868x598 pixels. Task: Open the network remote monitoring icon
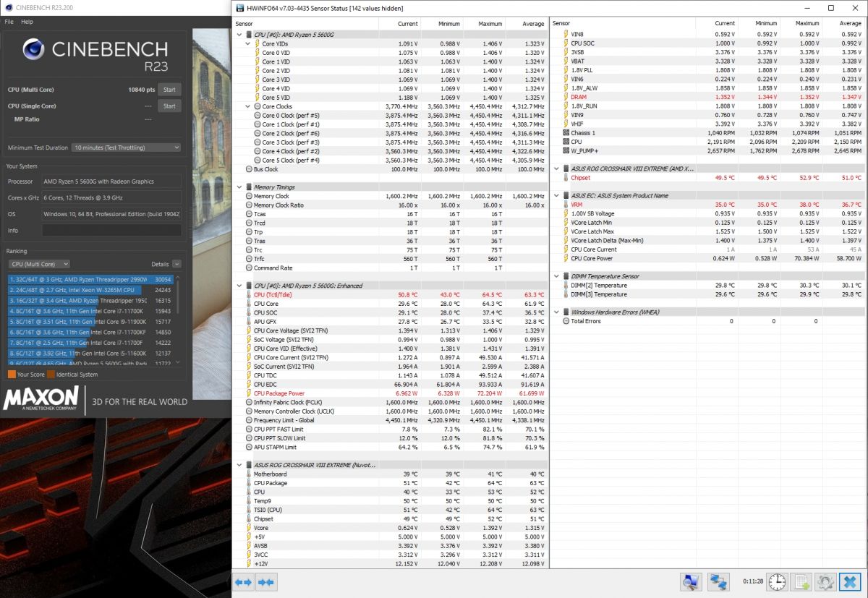(x=718, y=581)
